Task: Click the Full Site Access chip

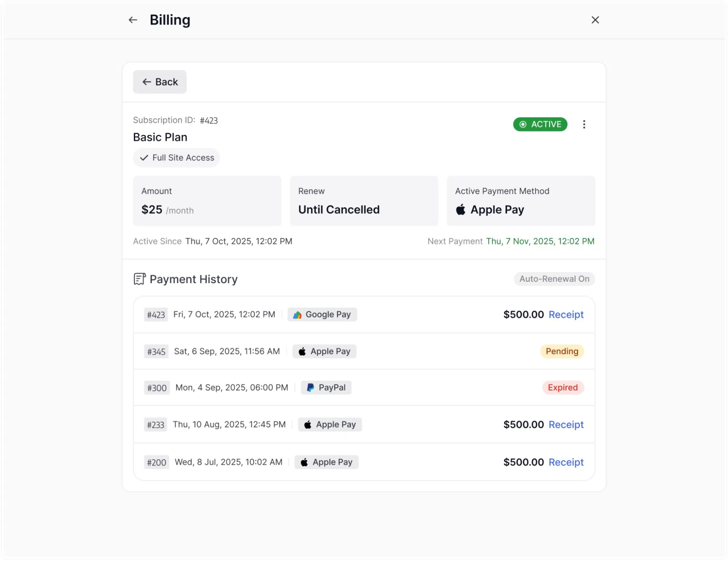Action: click(x=177, y=158)
